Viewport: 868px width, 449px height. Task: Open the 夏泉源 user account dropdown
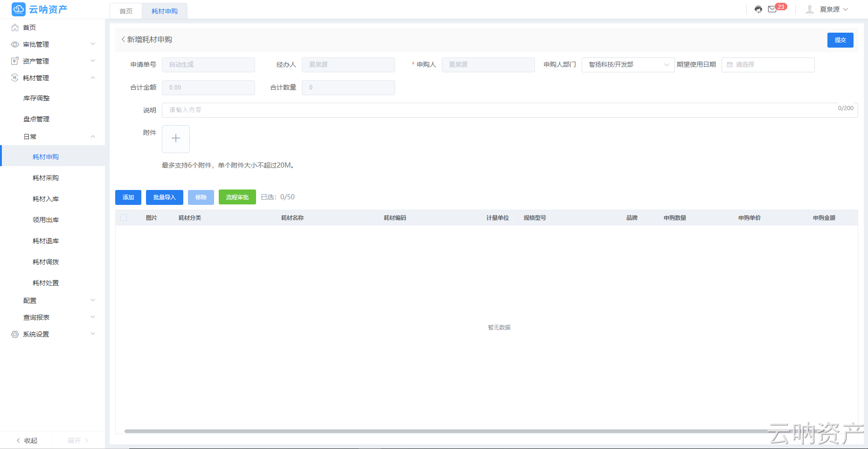click(x=834, y=9)
